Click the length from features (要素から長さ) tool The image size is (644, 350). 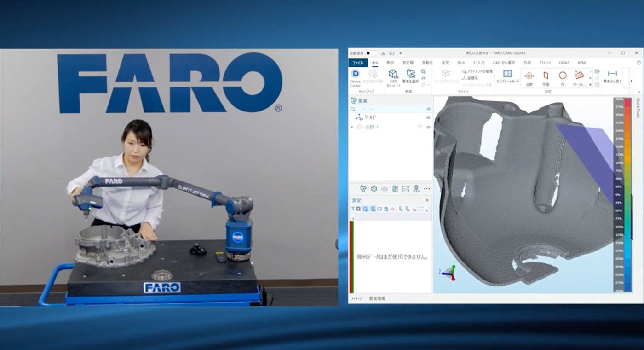[x=612, y=76]
